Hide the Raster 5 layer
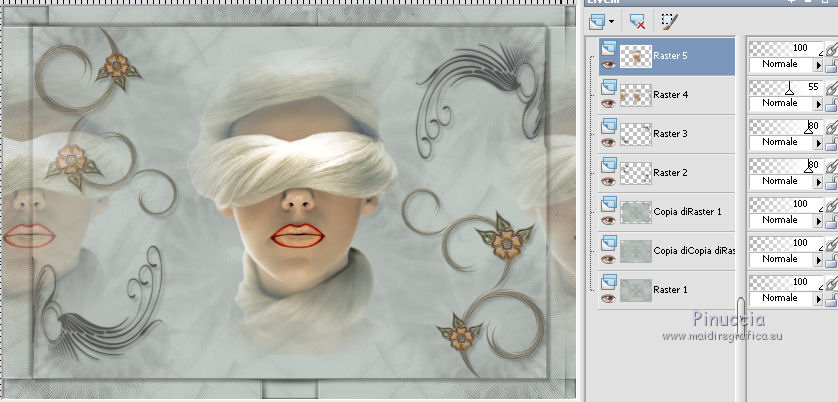Image resolution: width=838 pixels, height=402 pixels. point(606,63)
